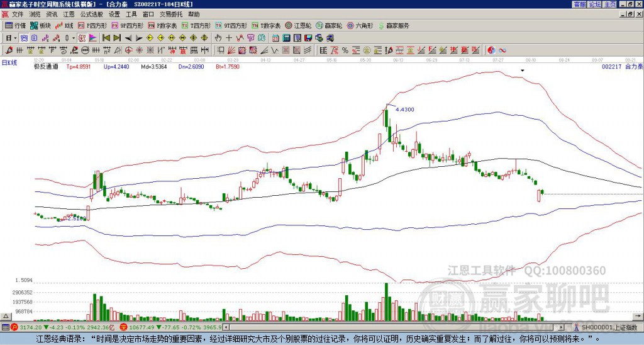Click the black triangle marker above chart
The width and height of the screenshot is (644, 345).
click(523, 71)
